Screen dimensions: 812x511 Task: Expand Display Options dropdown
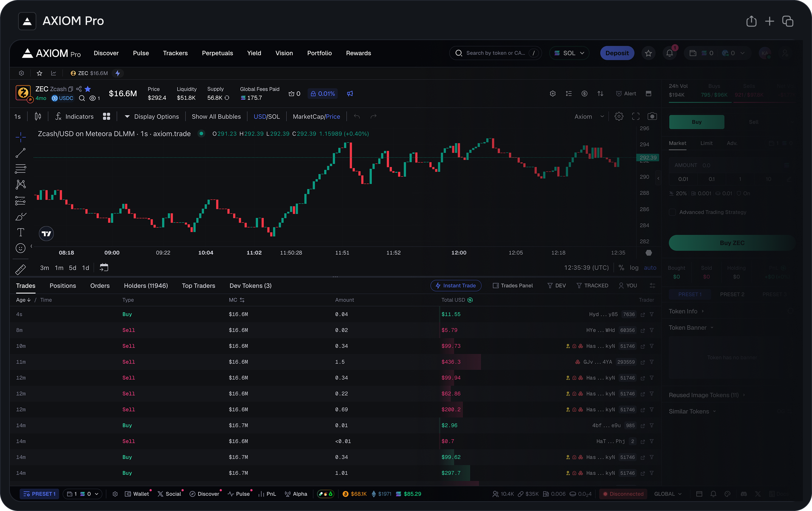152,116
